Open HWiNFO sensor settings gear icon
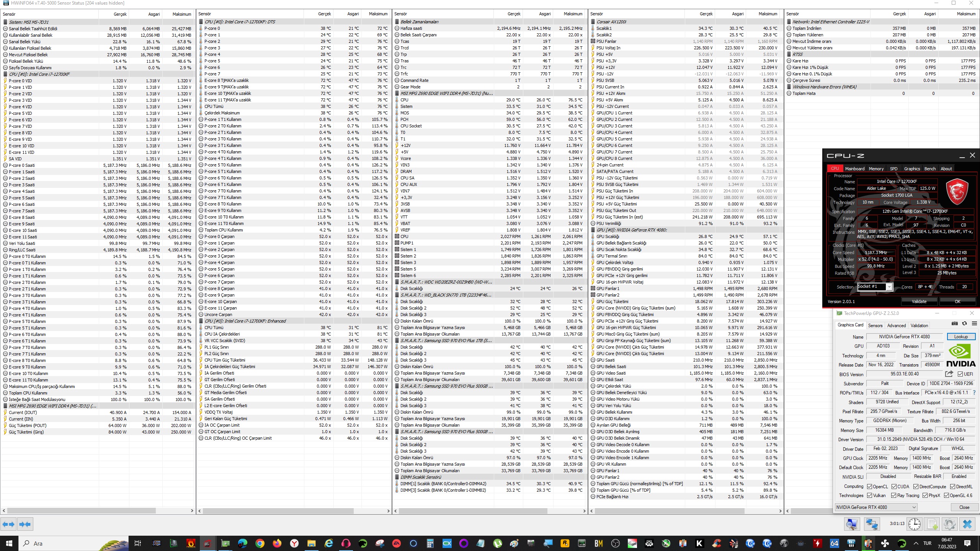The height and width of the screenshot is (551, 980). [x=949, y=524]
